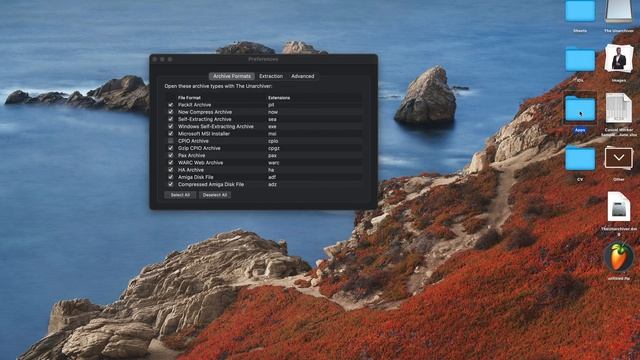
Task: Select the 'sea' extension cell
Action: [272, 119]
